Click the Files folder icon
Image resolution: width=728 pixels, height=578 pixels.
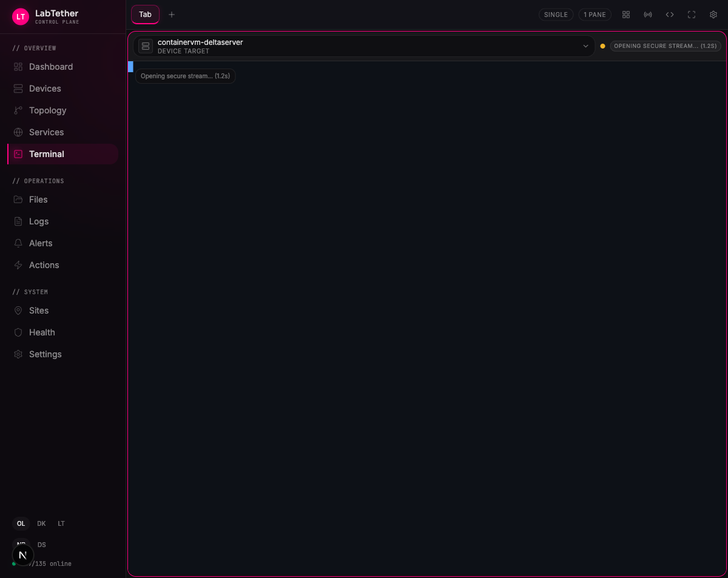pyautogui.click(x=18, y=200)
